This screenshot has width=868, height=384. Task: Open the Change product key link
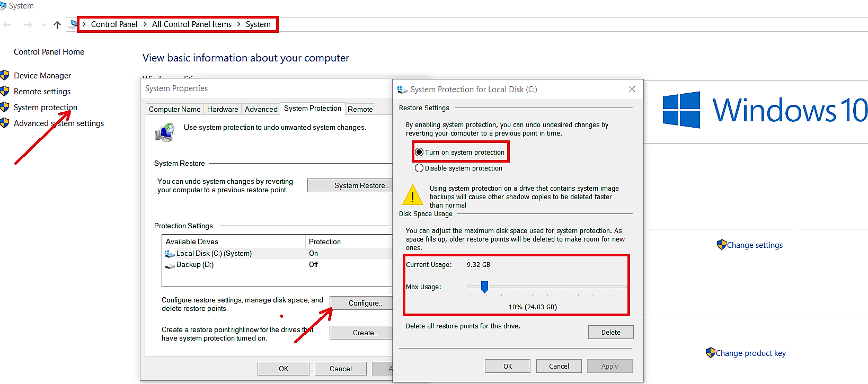click(x=751, y=353)
